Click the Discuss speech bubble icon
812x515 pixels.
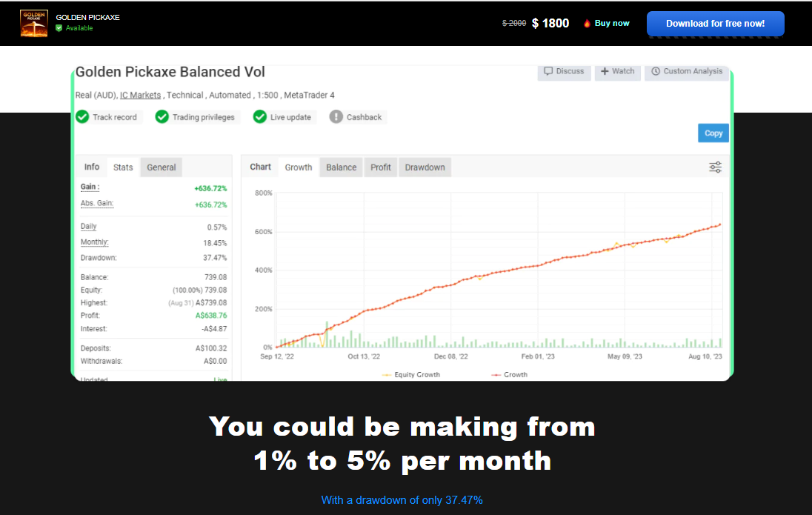pyautogui.click(x=548, y=71)
